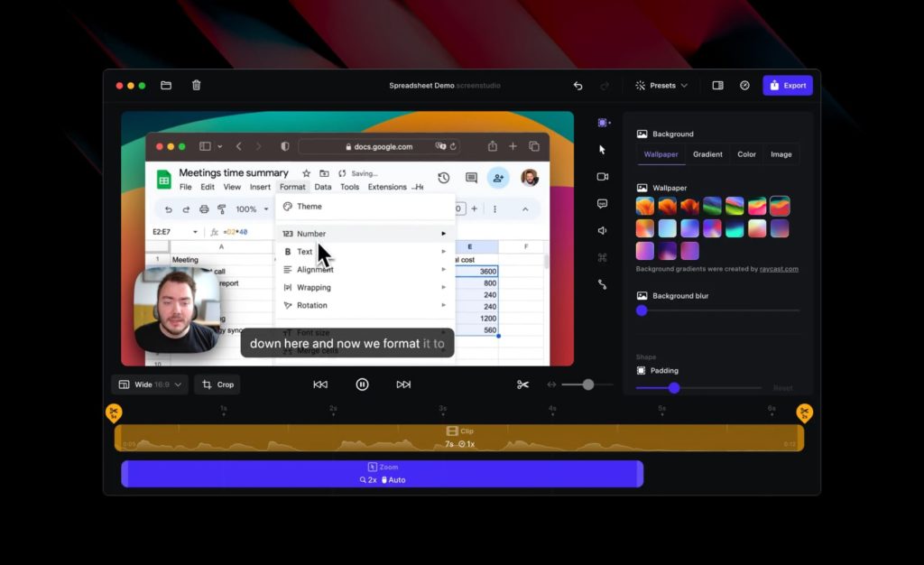The height and width of the screenshot is (565, 924).
Task: Open audio settings via speaker icon
Action: click(x=603, y=230)
